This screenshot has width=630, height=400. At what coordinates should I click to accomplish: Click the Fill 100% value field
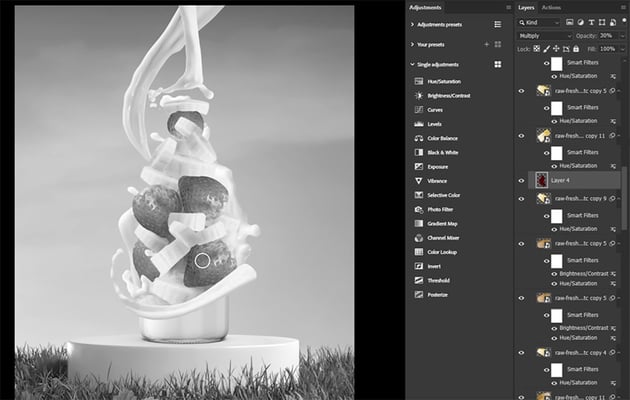pyautogui.click(x=608, y=49)
